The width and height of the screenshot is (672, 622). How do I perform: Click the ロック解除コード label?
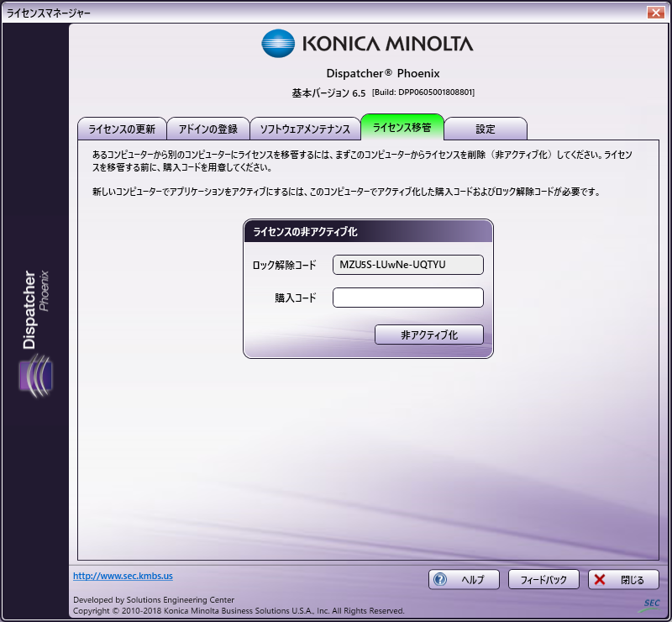point(284,265)
